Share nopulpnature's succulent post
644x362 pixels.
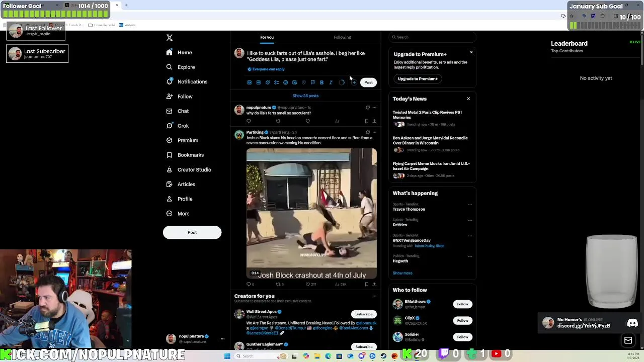click(374, 121)
